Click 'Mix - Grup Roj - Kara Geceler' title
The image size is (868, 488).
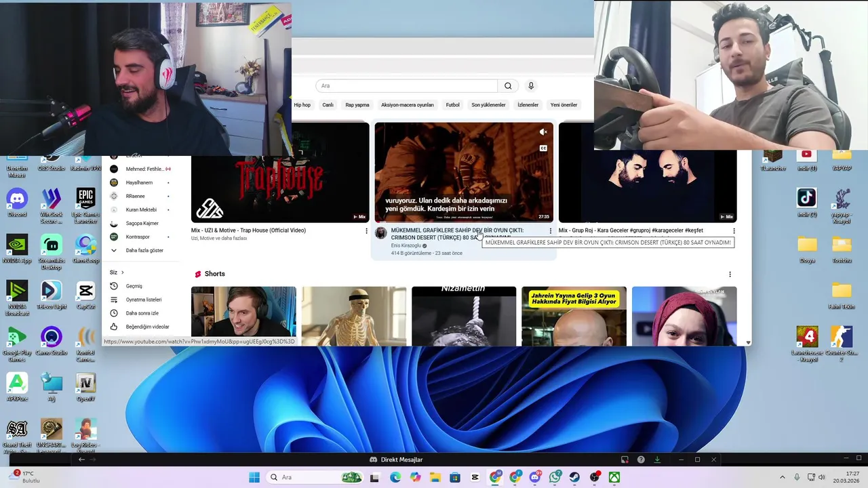pos(631,230)
